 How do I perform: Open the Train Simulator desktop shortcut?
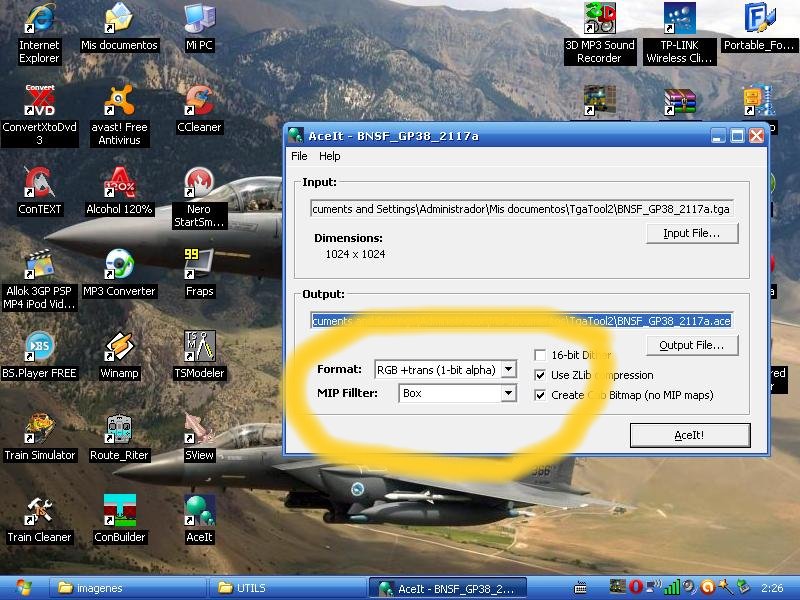point(39,431)
